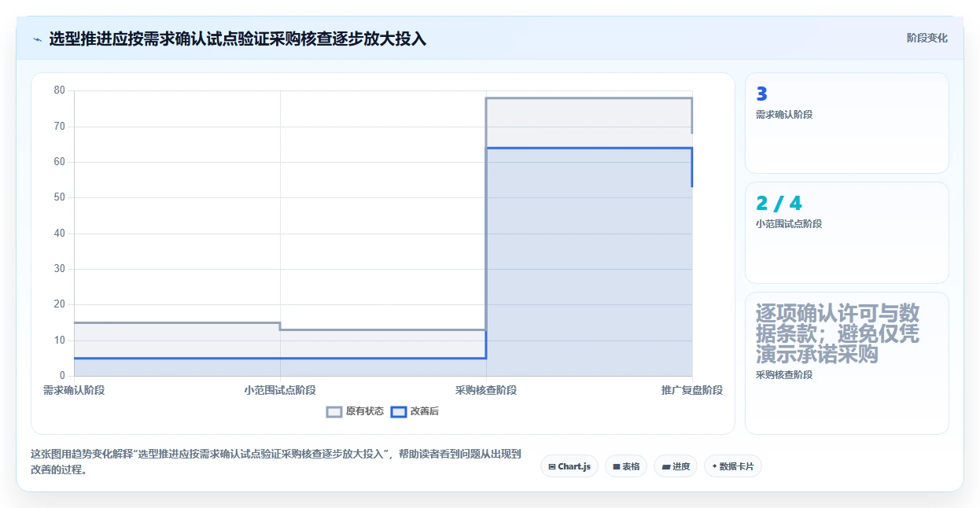Viewport: 980px width, 508px height.
Task: Click the 推广复盘阶段 x-axis label
Action: tap(692, 390)
